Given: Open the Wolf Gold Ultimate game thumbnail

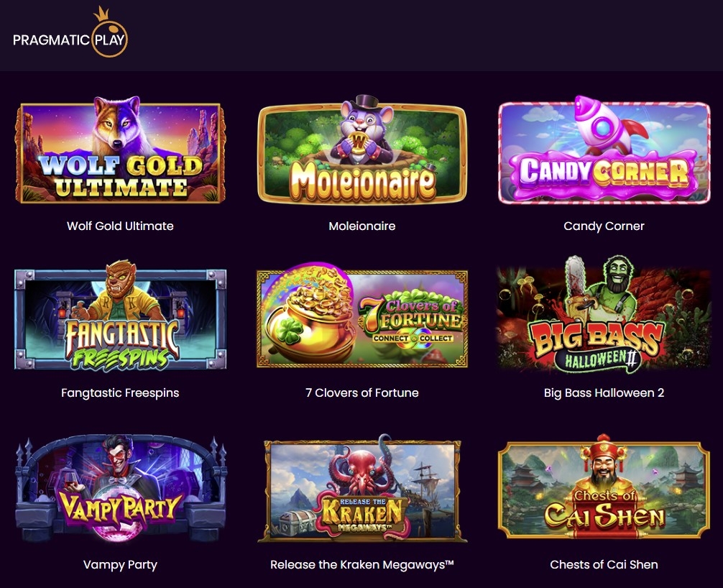Looking at the screenshot, I should click(120, 150).
